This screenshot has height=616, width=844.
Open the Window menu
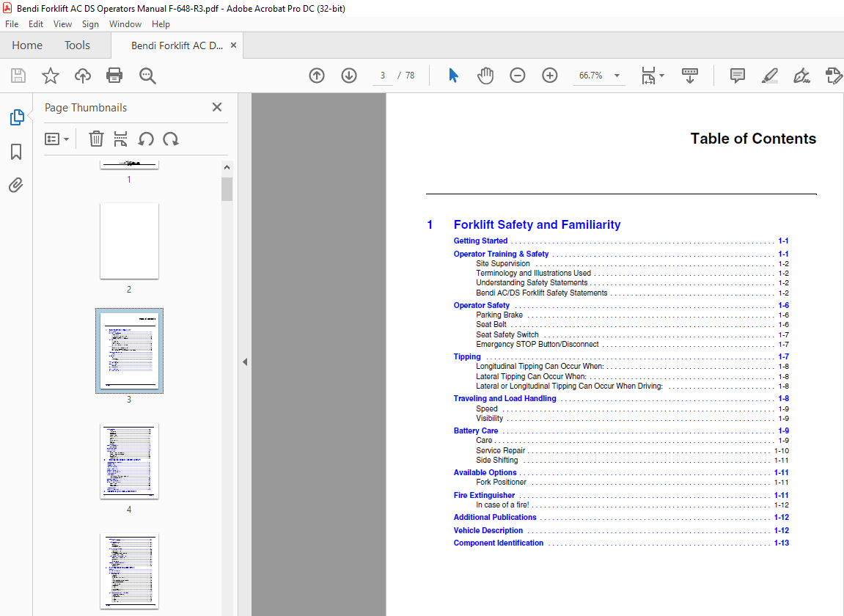[x=125, y=24]
